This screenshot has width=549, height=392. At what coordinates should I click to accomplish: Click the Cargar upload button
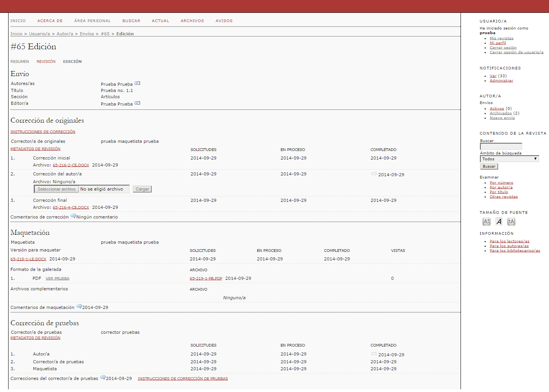[142, 189]
